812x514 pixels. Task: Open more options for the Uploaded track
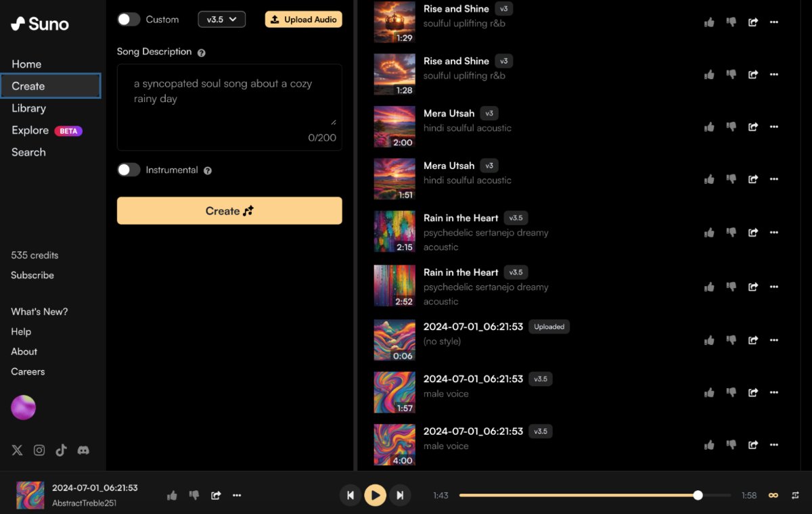pyautogui.click(x=774, y=340)
